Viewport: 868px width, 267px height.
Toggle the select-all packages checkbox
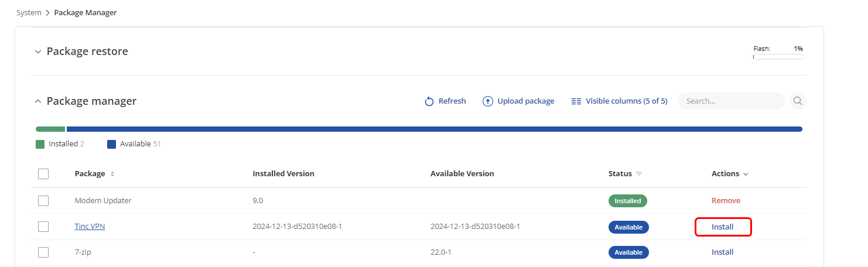pos(43,174)
